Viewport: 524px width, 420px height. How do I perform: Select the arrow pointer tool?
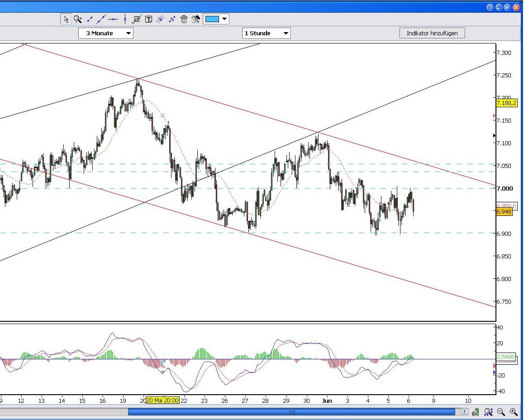click(66, 19)
